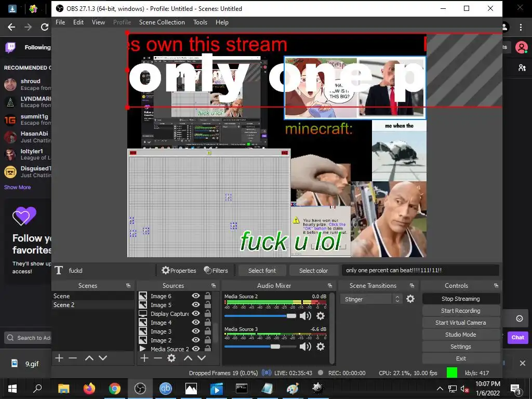Open the Scene Collection menu
Viewport: 532px width, 399px height.
coord(162,22)
